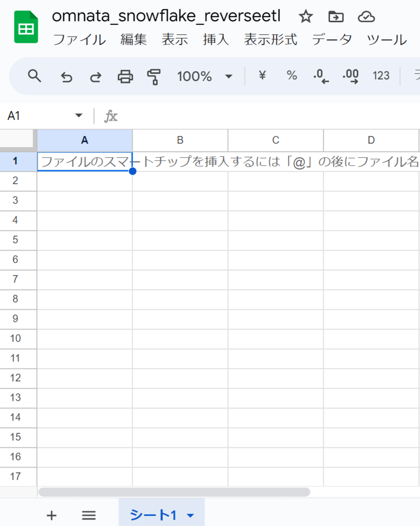
Task: Print the spreadsheet
Action: coord(125,77)
